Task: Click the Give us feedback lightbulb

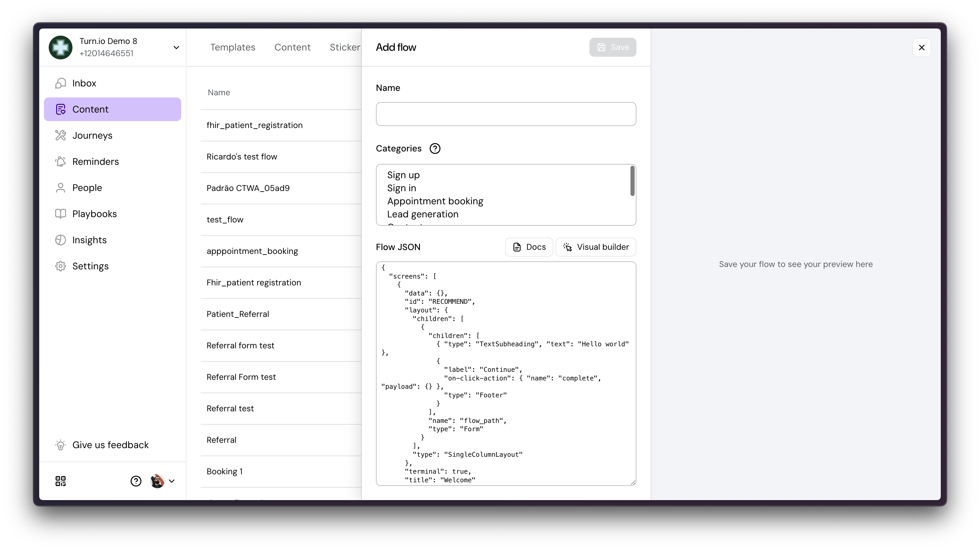Action: (61, 445)
